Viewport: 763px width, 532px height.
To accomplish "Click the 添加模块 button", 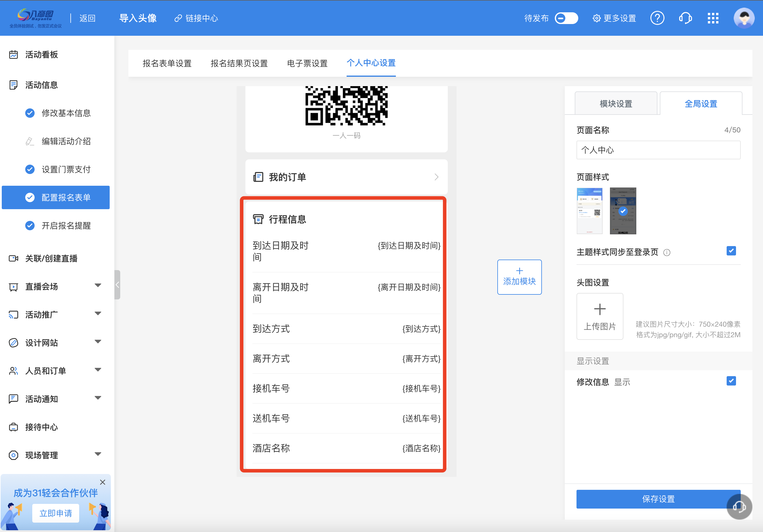I will [x=519, y=277].
